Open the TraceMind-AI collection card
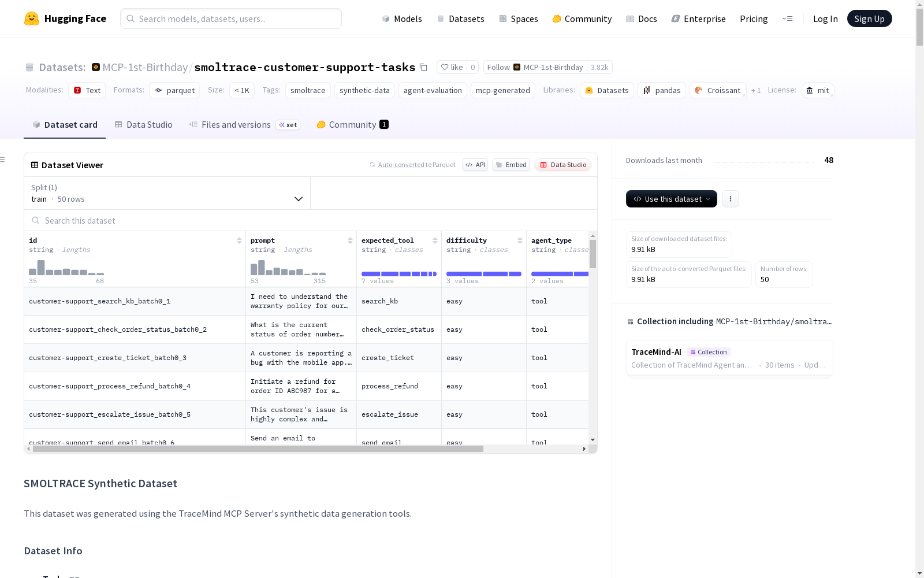Image resolution: width=924 pixels, height=578 pixels. pyautogui.click(x=729, y=358)
